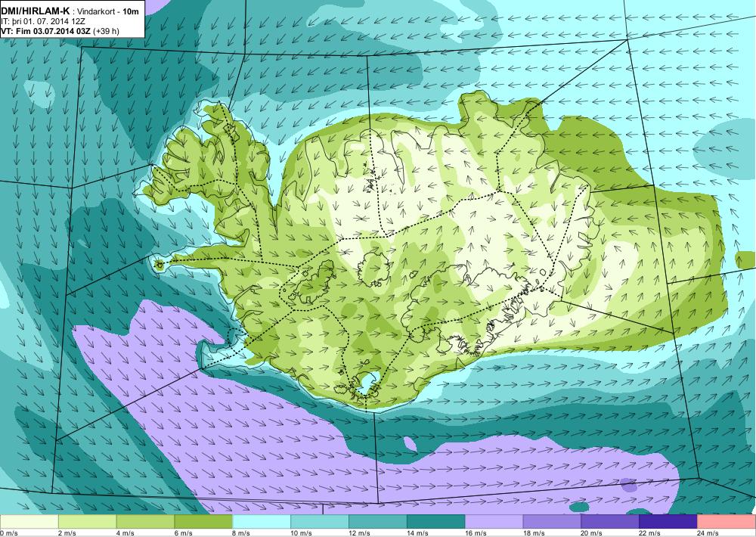This screenshot has width=756, height=537.
Task: Click the '10 m/s' legend label
Action: tap(302, 533)
